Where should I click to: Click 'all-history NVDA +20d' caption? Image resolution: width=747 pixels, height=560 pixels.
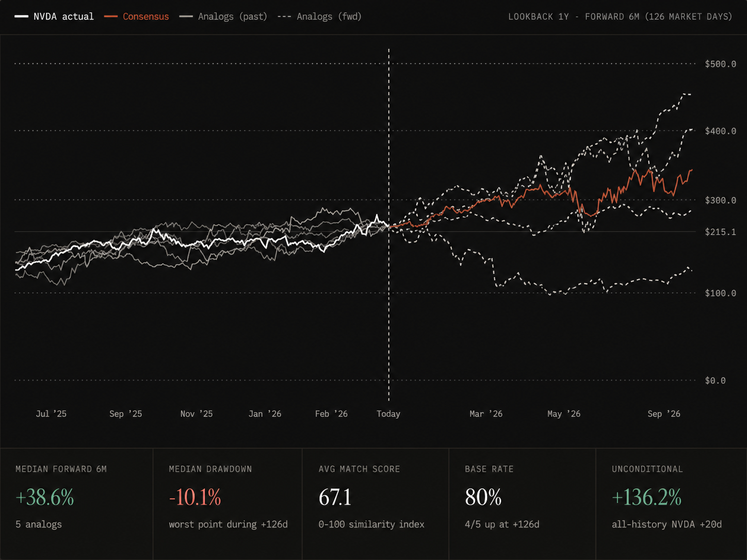[x=667, y=524]
